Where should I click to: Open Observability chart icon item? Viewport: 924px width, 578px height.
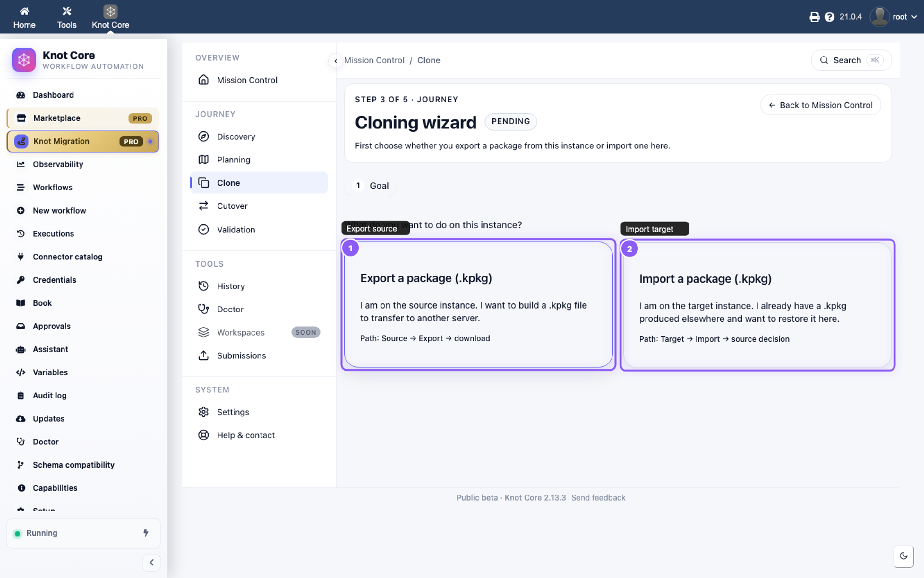click(83, 164)
